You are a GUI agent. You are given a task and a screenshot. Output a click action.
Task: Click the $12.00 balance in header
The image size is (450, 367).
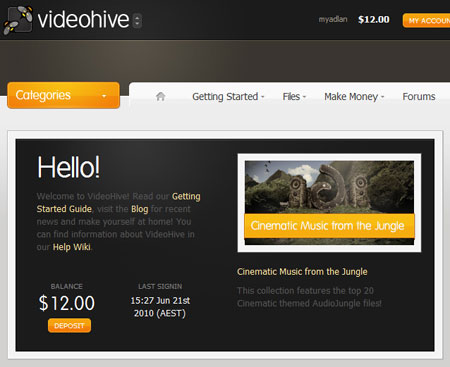click(x=374, y=20)
